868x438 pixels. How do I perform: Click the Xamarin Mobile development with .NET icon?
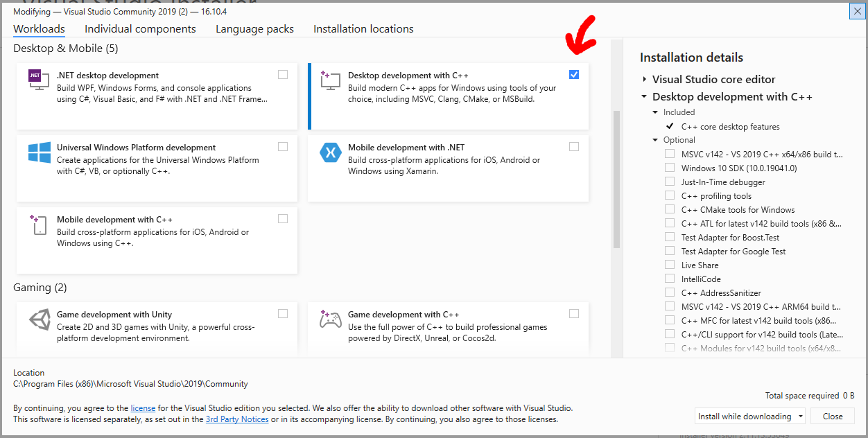coord(330,152)
